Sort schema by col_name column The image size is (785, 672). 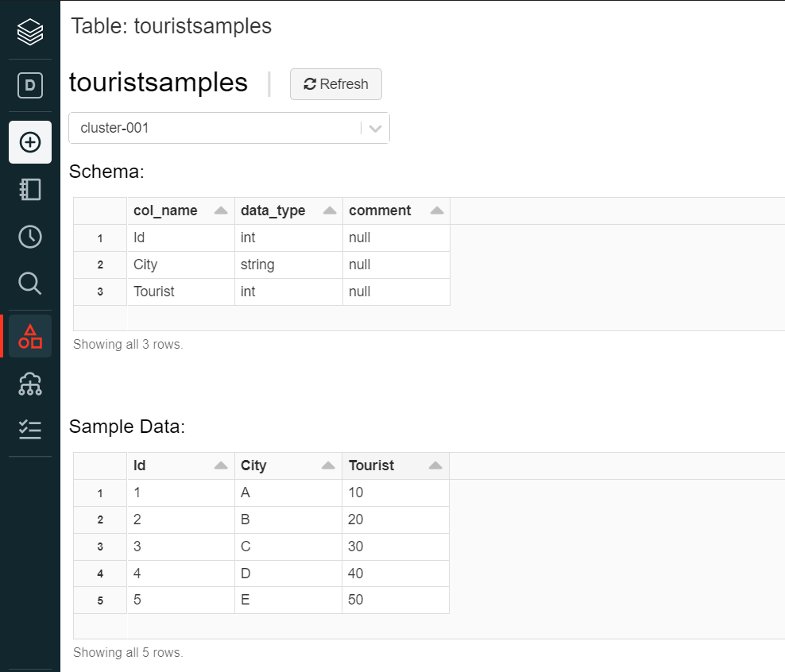pyautogui.click(x=221, y=210)
